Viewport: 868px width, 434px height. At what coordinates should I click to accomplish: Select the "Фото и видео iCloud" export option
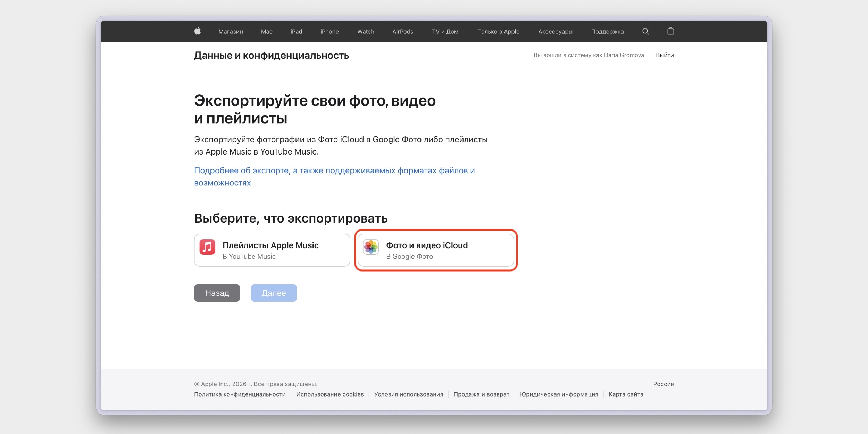pos(436,250)
